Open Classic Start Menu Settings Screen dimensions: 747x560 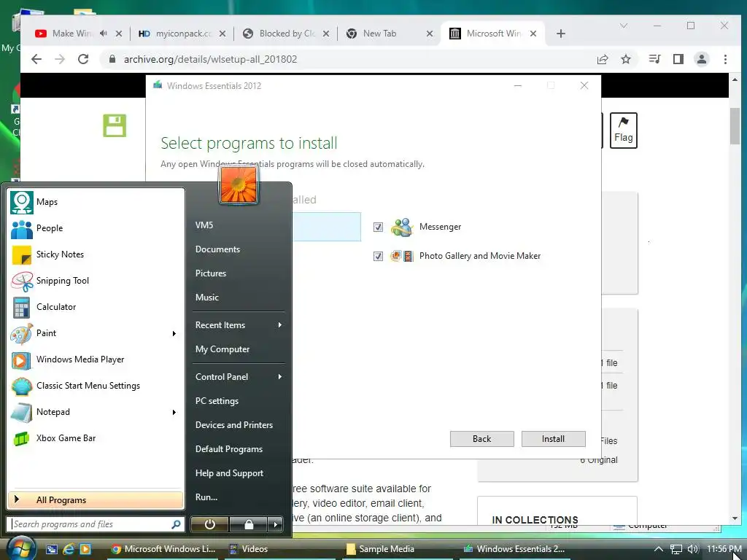pyautogui.click(x=96, y=385)
